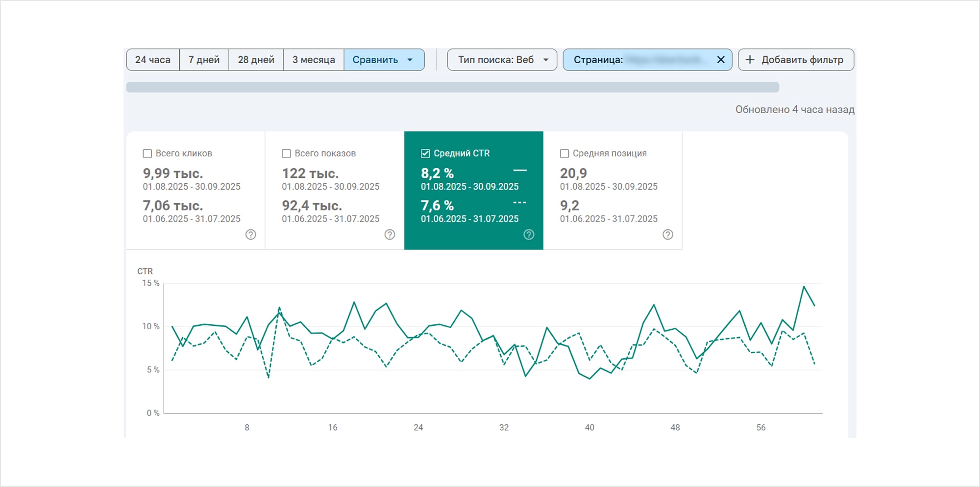Enable the Всего кликов checkbox
This screenshot has height=487, width=980.
coord(147,153)
